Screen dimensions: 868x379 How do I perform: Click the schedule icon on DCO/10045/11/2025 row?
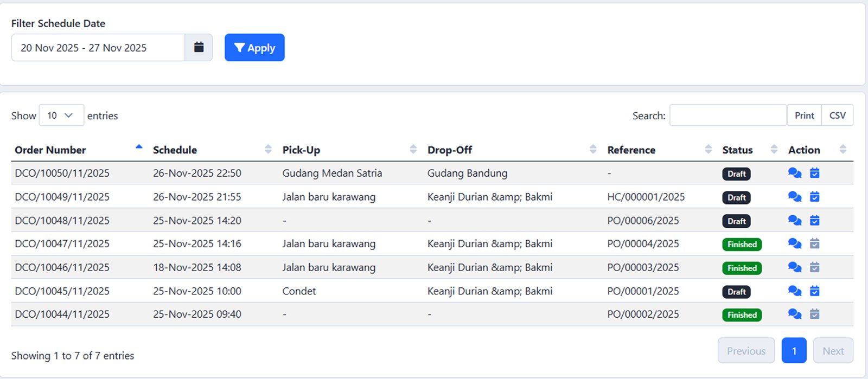815,291
